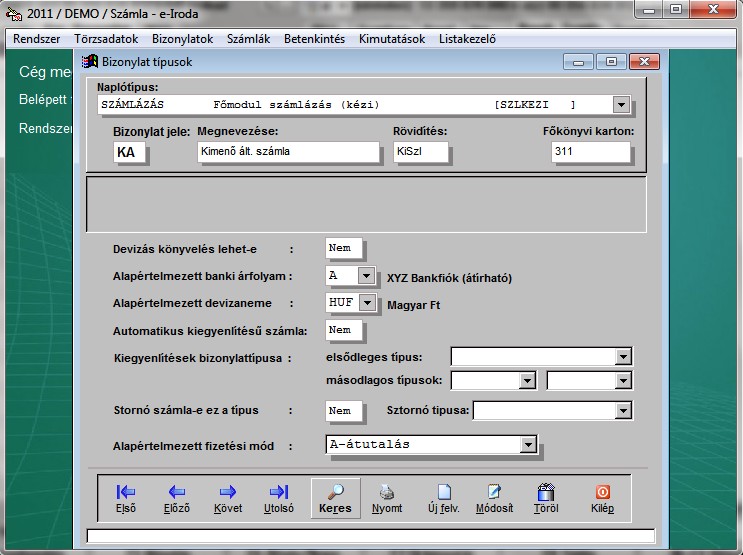Image resolution: width=743 pixels, height=555 pixels.
Task: Exit dialog using the Kilép button
Action: [x=602, y=498]
